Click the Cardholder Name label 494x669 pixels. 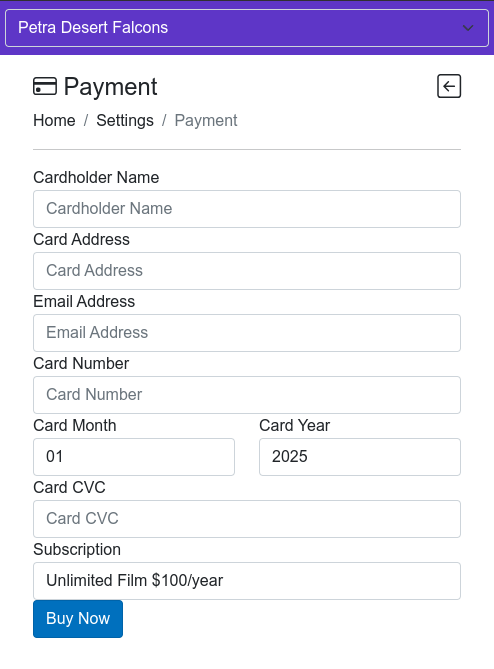96,177
